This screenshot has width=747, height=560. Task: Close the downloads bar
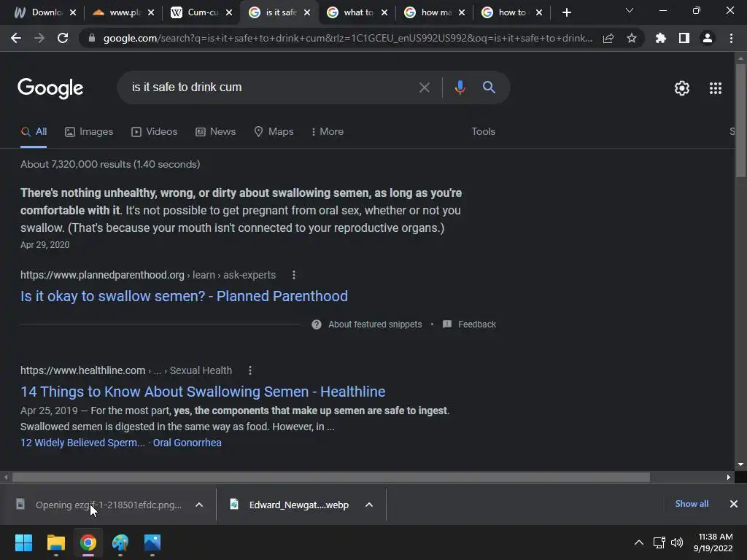(734, 504)
